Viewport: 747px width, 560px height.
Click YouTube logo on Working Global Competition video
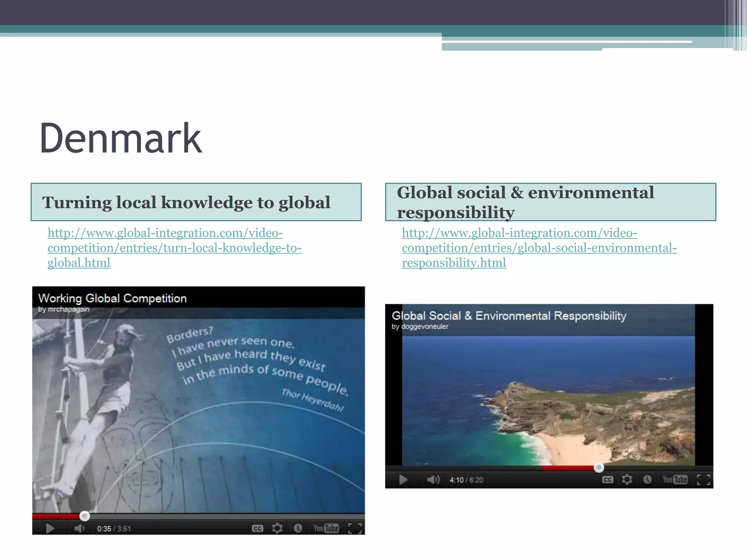click(326, 528)
